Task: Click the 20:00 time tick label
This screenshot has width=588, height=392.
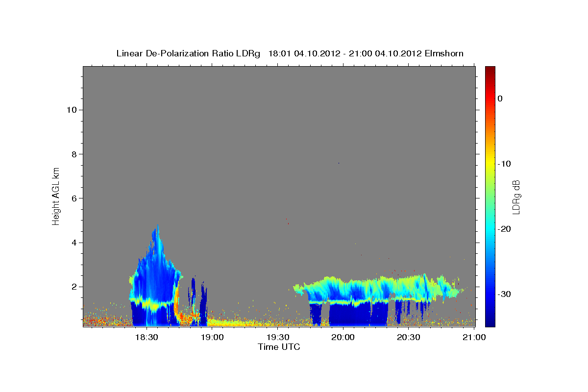Action: pos(343,337)
